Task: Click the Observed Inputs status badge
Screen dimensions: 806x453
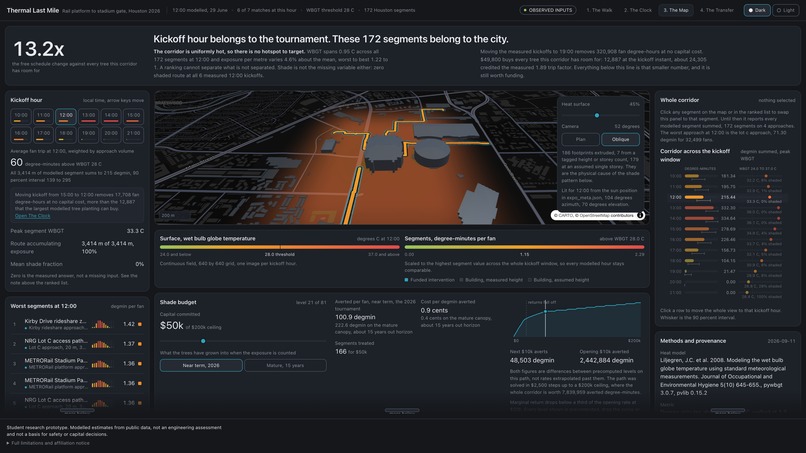Action: [547, 10]
